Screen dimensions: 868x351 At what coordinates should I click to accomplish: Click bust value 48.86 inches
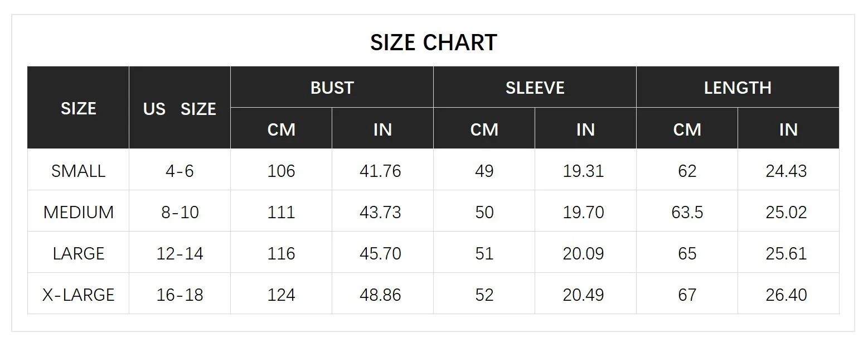(380, 295)
